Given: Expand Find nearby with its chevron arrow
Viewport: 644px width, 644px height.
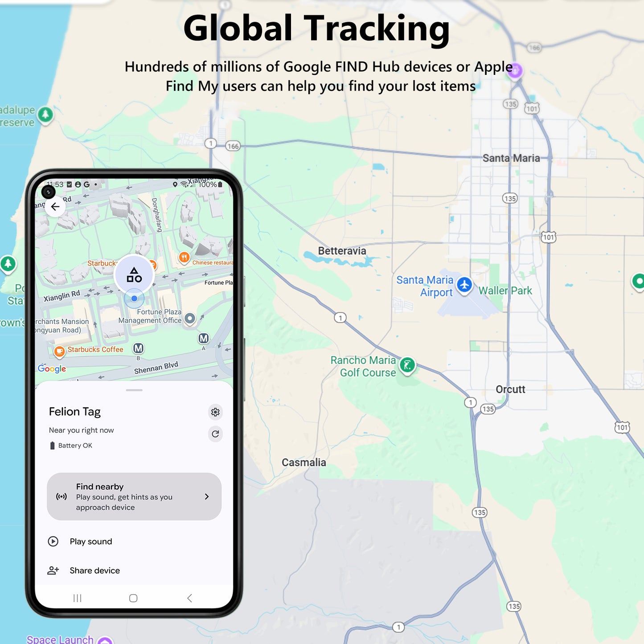Looking at the screenshot, I should pyautogui.click(x=207, y=496).
